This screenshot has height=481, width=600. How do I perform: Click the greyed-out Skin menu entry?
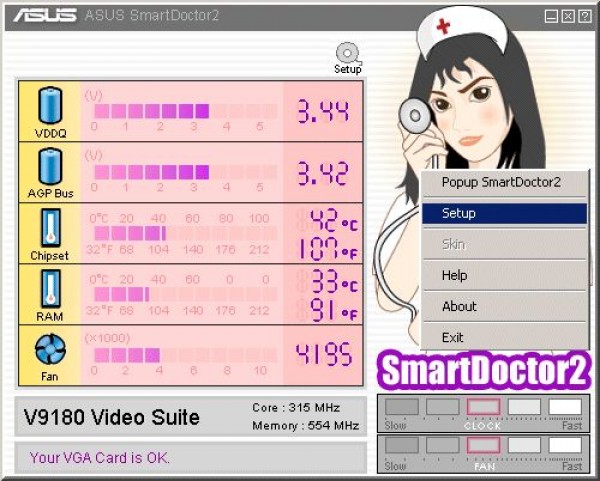point(504,244)
